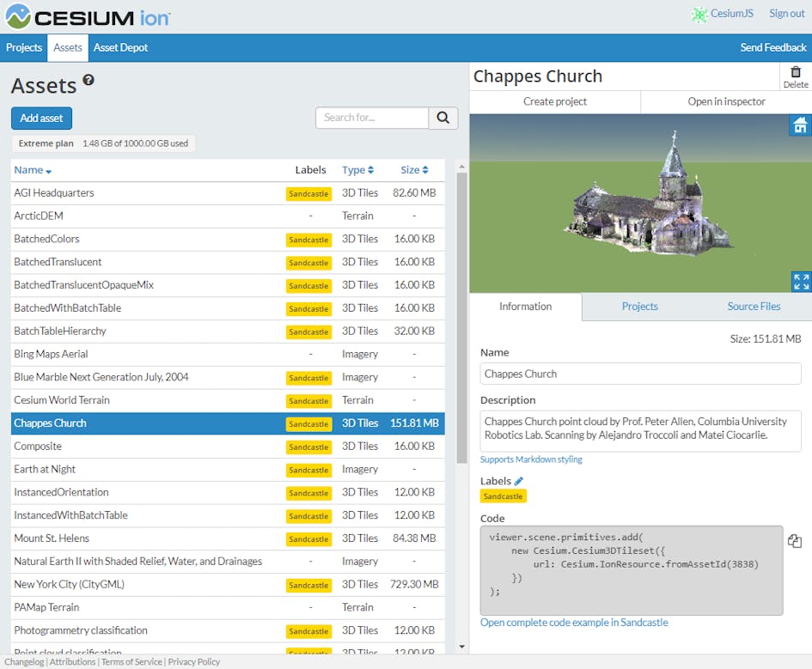Sort the list by Type column
The height and width of the screenshot is (669, 812).
(x=370, y=170)
